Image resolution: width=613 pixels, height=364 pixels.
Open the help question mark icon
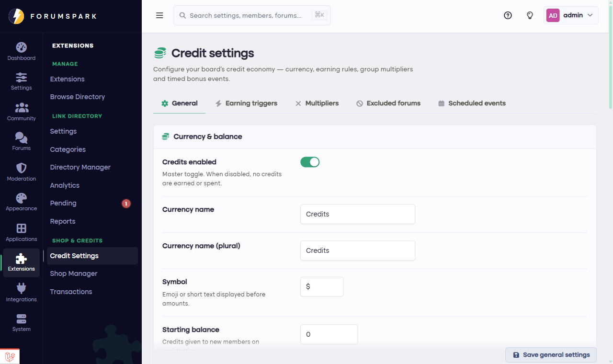point(508,15)
